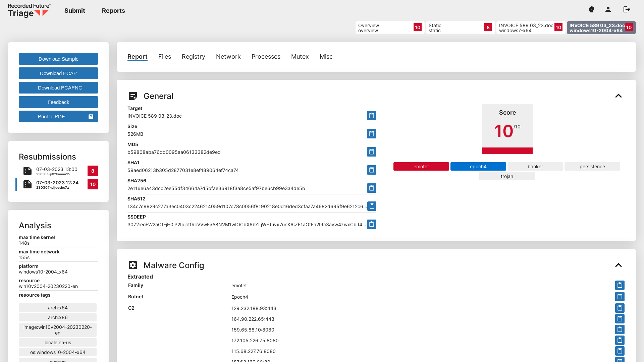Copy C2 address 129.232.188.93:443
The height and width of the screenshot is (362, 644).
pyautogui.click(x=620, y=308)
